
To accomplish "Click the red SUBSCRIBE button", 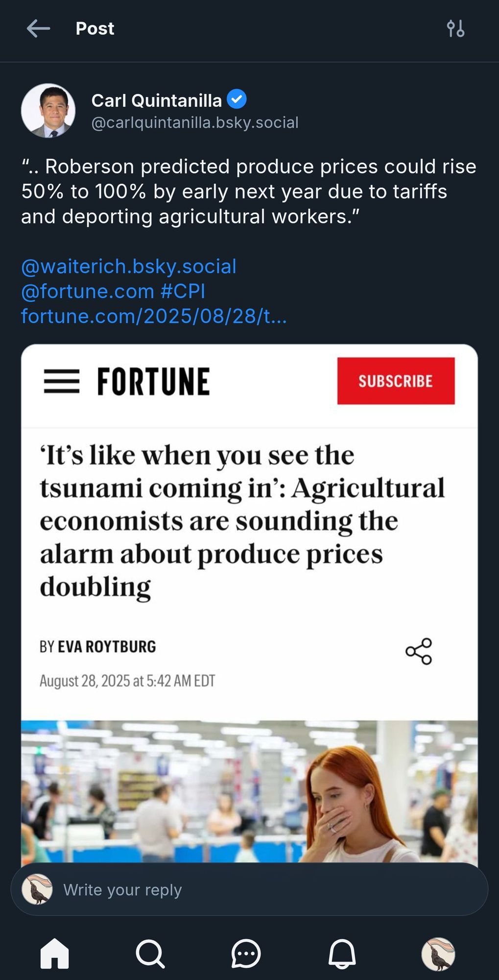I will [396, 381].
